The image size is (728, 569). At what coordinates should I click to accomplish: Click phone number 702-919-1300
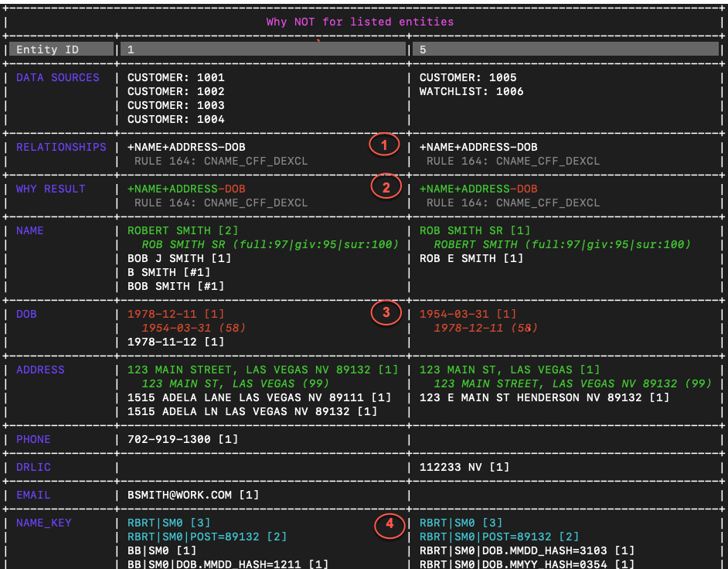pos(169,439)
